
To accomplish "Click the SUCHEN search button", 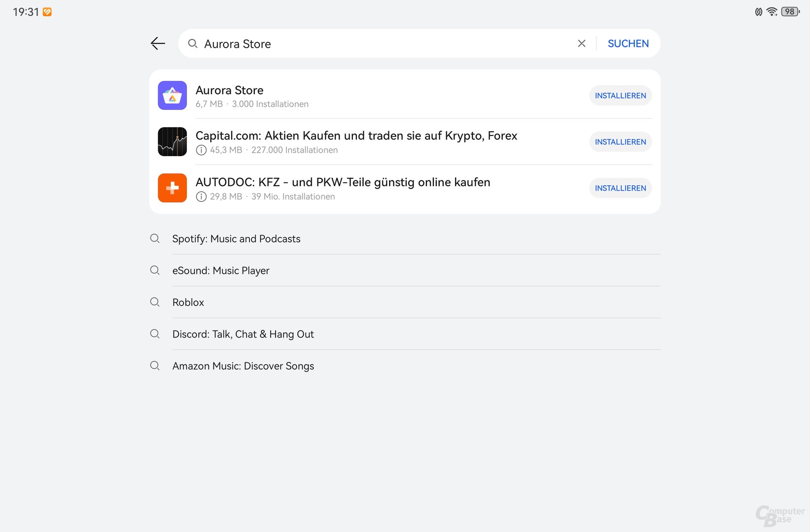I will coord(628,43).
